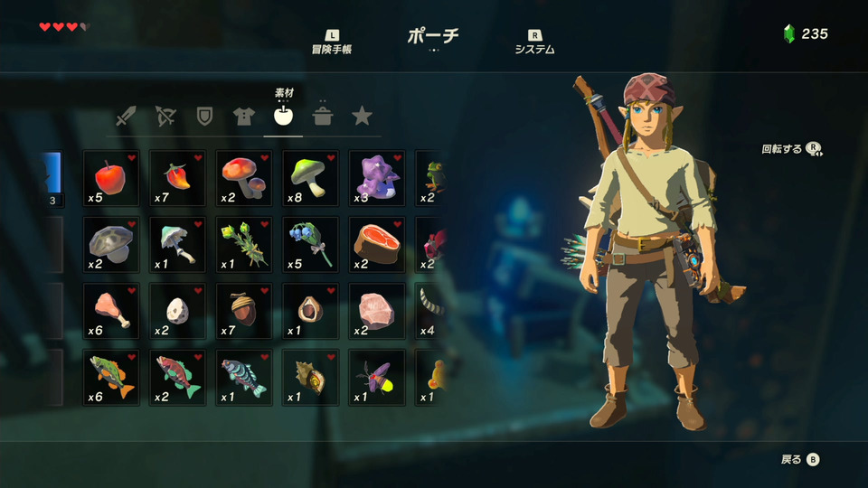
Task: Switch to the システム system tab
Action: (534, 42)
